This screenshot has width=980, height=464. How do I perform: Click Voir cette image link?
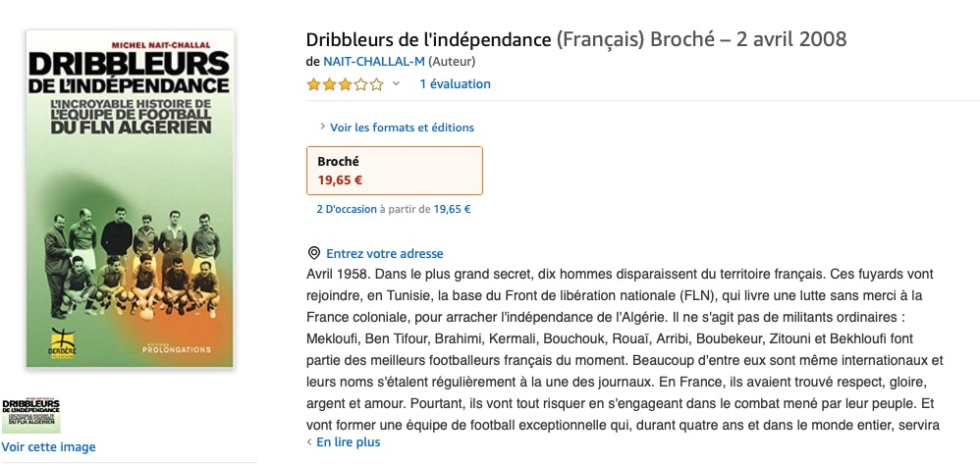click(49, 447)
